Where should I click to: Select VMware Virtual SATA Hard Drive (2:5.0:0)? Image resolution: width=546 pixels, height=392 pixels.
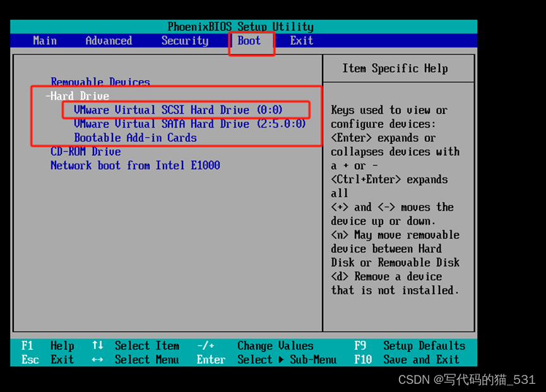(190, 124)
